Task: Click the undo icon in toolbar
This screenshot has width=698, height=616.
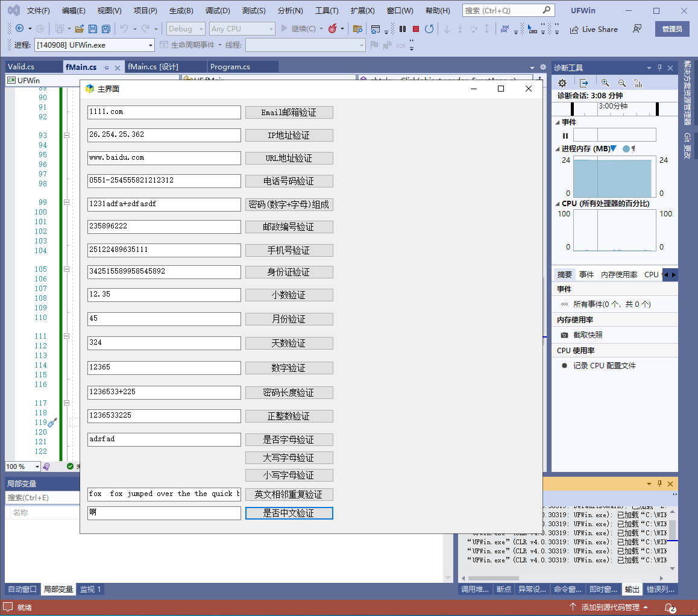Action: click(x=124, y=29)
